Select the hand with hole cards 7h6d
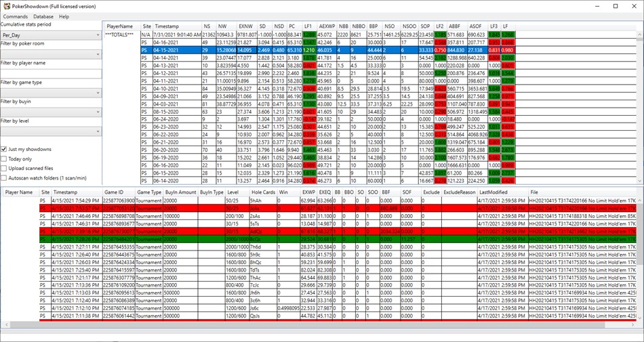The width and height of the screenshot is (644, 342). click(x=339, y=247)
